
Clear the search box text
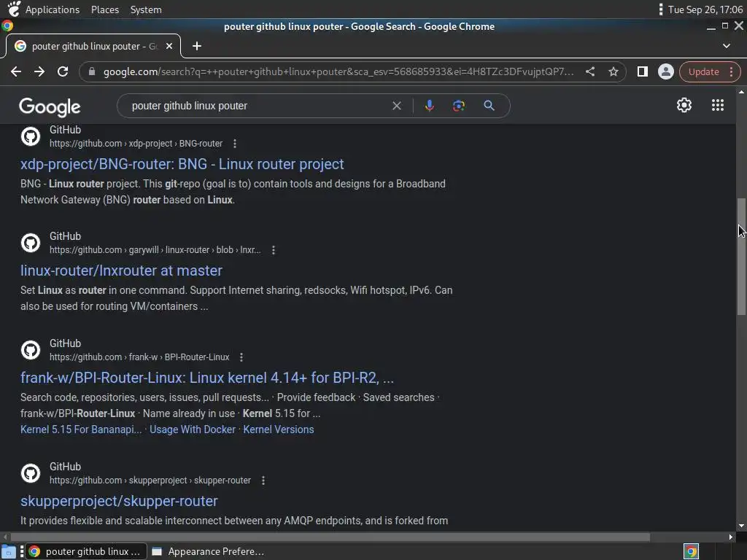tap(396, 106)
